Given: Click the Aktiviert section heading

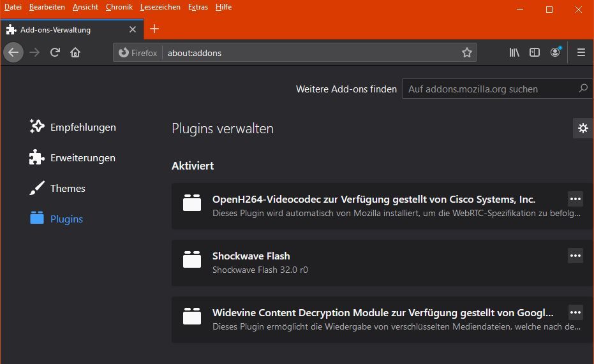Looking at the screenshot, I should coord(193,166).
